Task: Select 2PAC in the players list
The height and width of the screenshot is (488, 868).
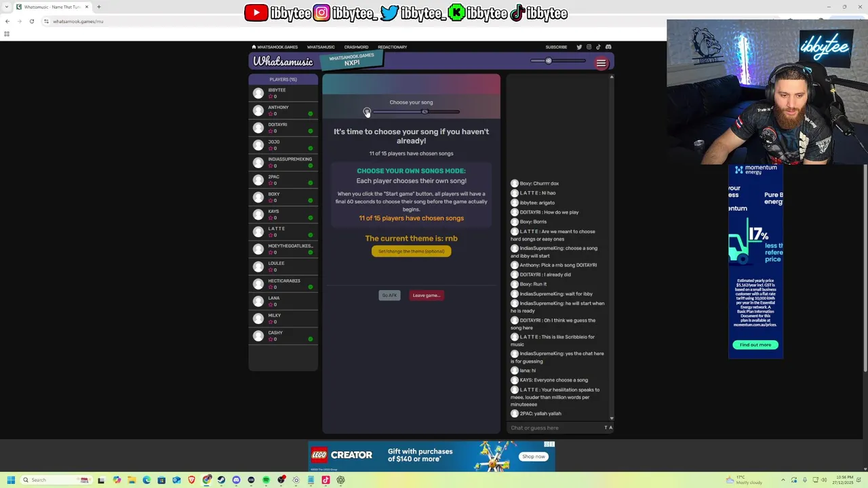Action: (283, 180)
